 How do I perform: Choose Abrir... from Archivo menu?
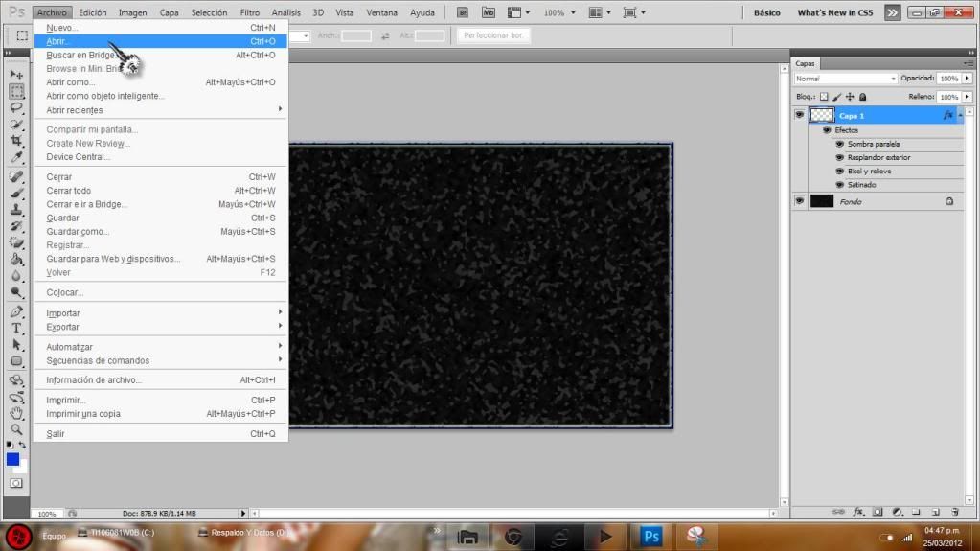coord(161,41)
